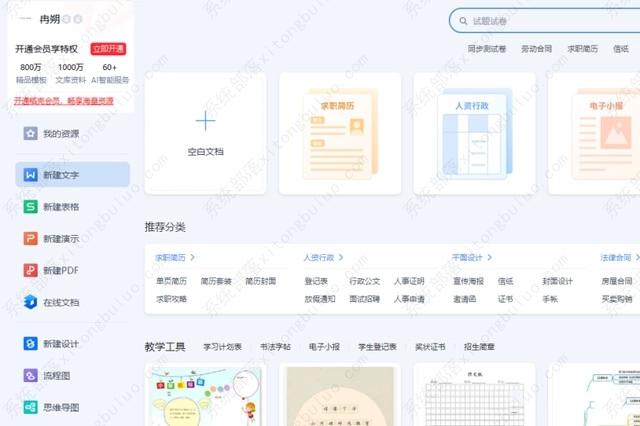This screenshot has height=426, width=640.
Task: Click 简历封面 subcategory
Action: 261,281
